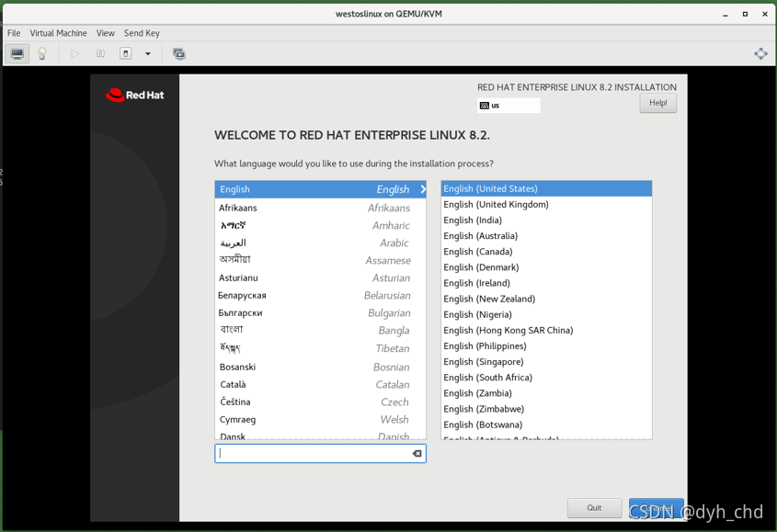Choose English (Nigeria) locale
The image size is (777, 532).
546,314
